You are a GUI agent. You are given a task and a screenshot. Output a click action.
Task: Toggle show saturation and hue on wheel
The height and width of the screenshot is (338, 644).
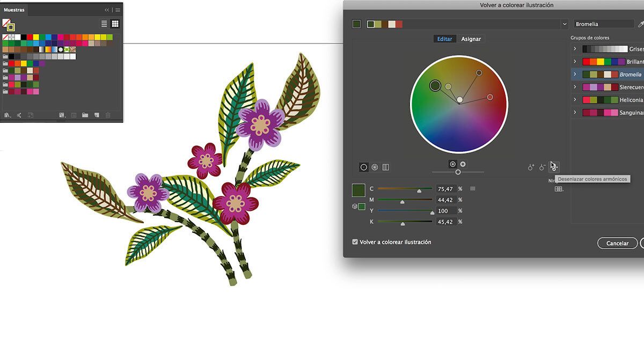tap(452, 164)
